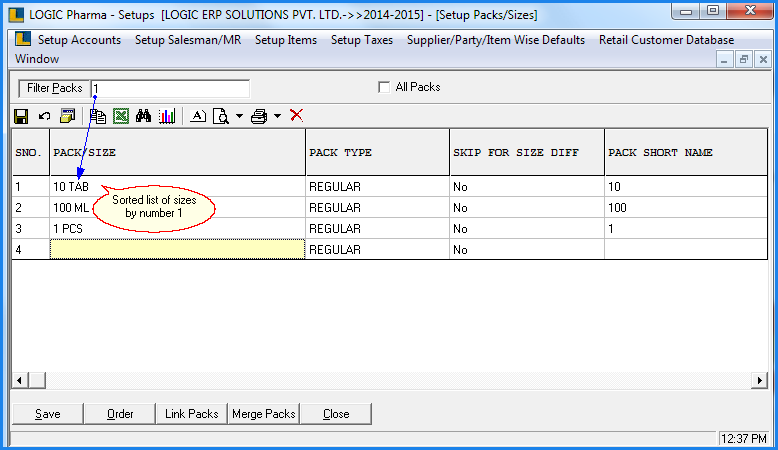Click the "No" cell in row 3
The image size is (778, 450).
click(527, 228)
